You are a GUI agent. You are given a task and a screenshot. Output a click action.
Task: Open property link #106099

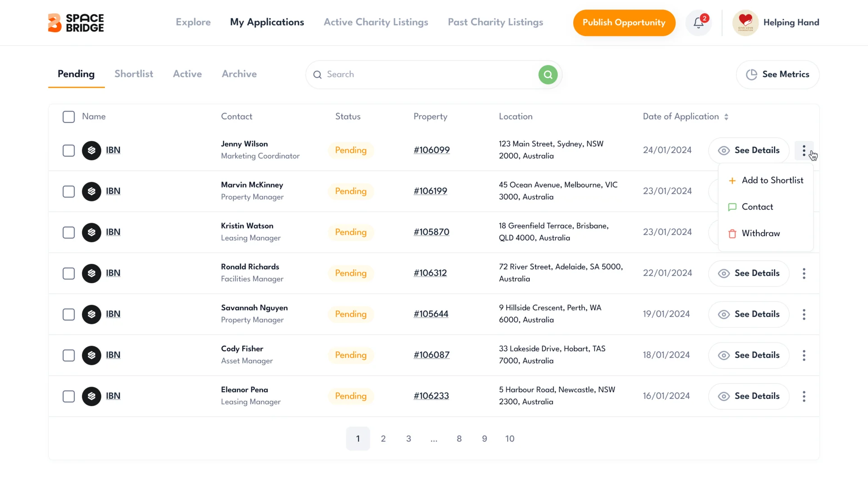coord(432,150)
